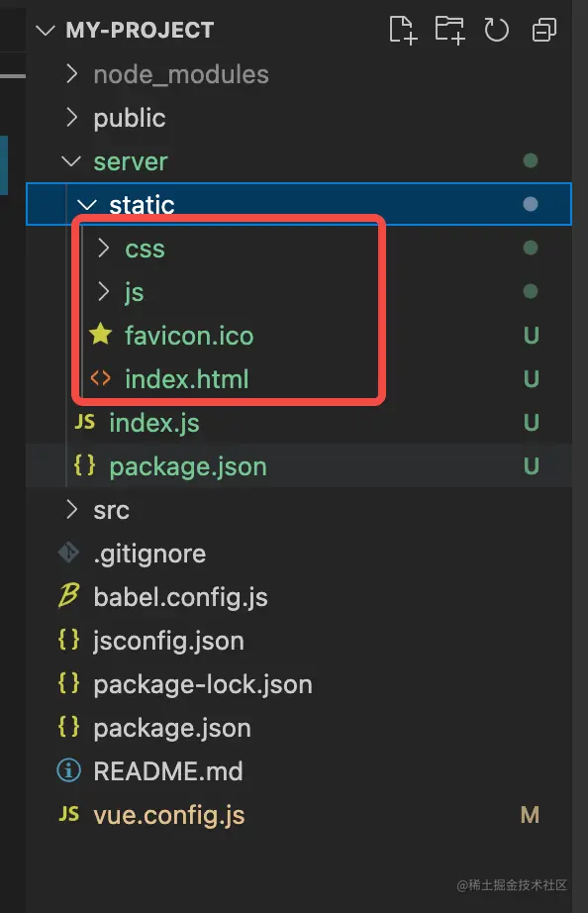The image size is (588, 913).
Task: Open vue.config.js marked as modified
Action: [x=299, y=814]
